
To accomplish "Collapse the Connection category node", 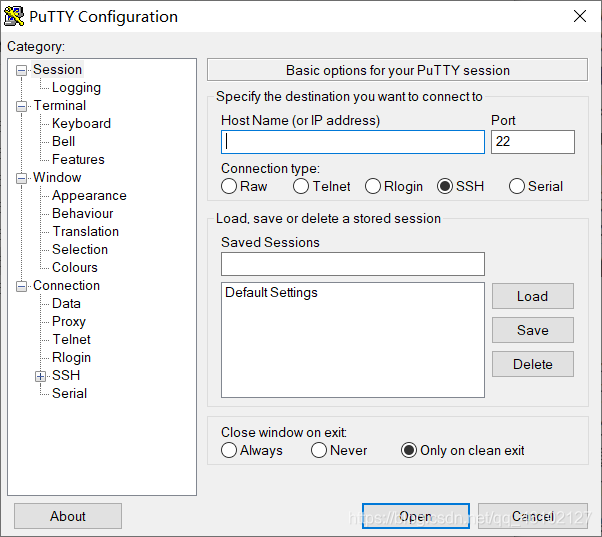I will (x=22, y=286).
